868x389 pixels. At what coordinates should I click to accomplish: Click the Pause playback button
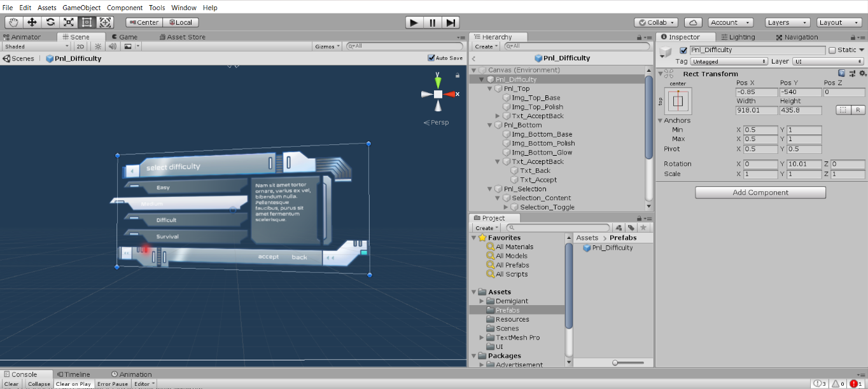pyautogui.click(x=431, y=22)
